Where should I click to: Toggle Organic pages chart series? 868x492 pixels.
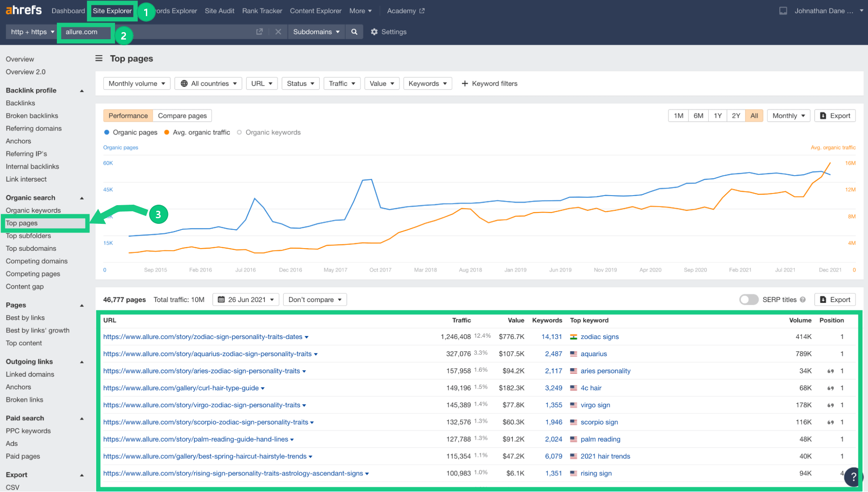(131, 132)
